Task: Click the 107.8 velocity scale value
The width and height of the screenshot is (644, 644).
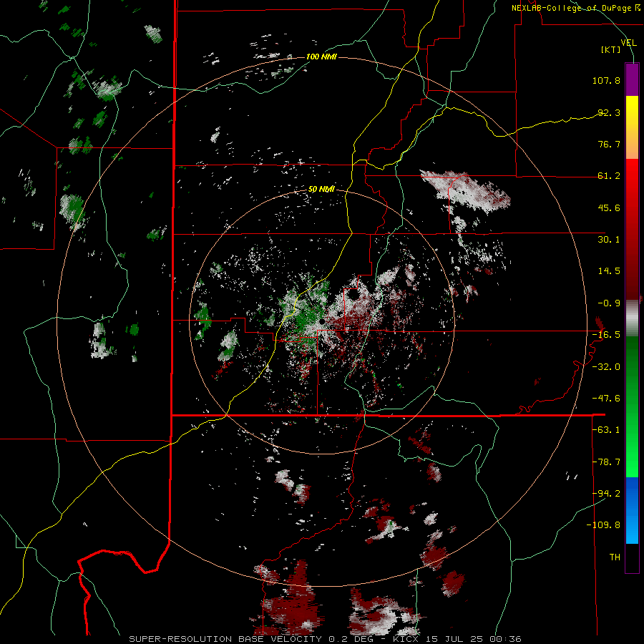Action: point(606,80)
